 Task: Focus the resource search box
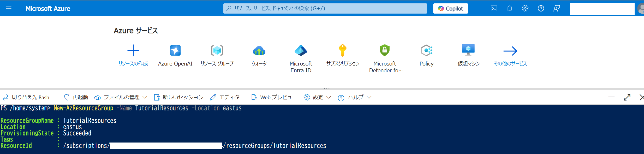point(325,8)
